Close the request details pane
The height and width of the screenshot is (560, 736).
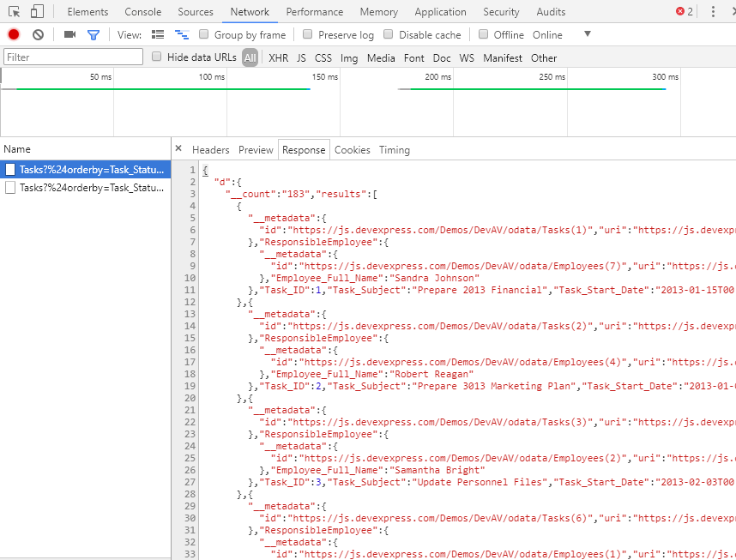tap(178, 149)
